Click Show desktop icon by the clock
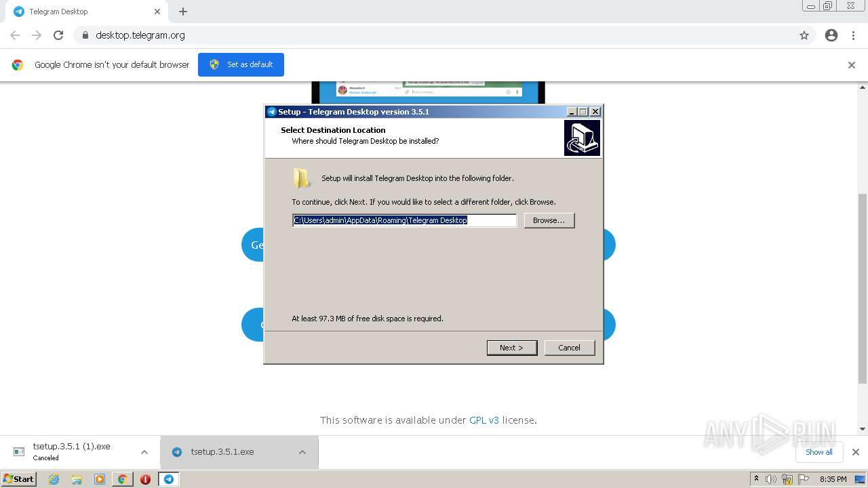Viewport: 868px width, 488px height. [860, 479]
